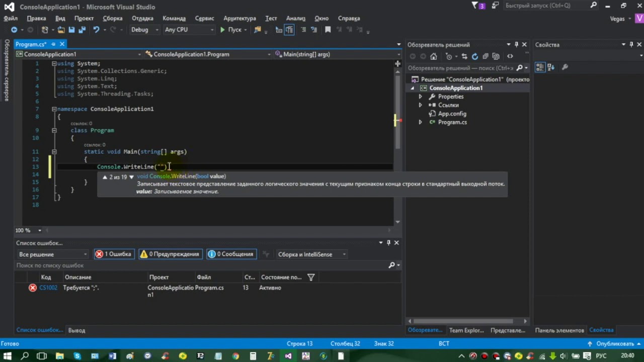
Task: Click the Опубликовать status bar button
Action: click(x=615, y=344)
